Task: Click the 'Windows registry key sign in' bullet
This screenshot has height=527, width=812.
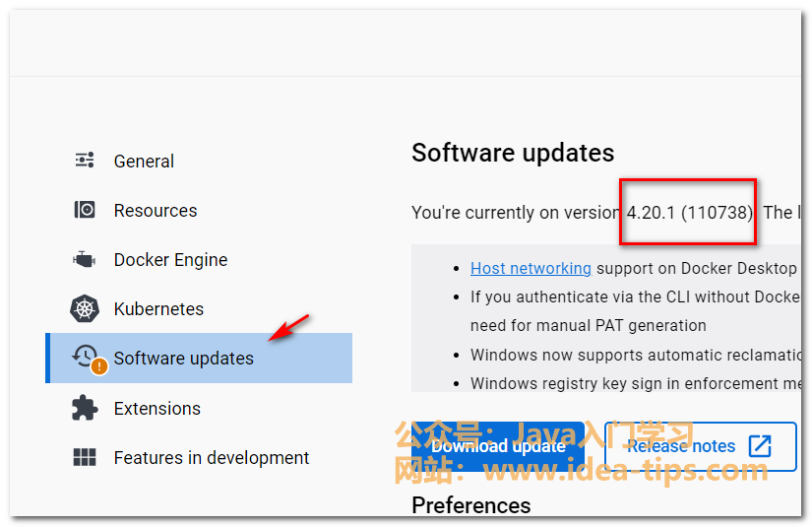Action: [x=636, y=383]
